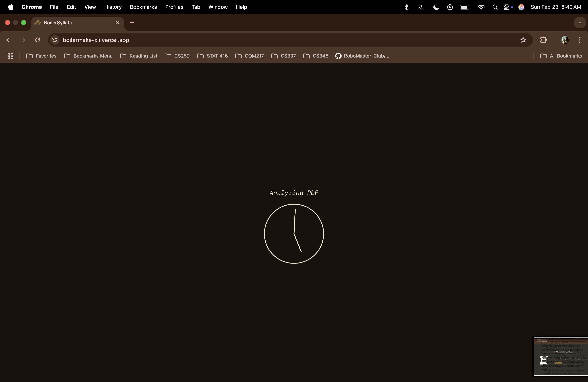
Task: Reload the BoilerSyllabi page
Action: pos(38,40)
